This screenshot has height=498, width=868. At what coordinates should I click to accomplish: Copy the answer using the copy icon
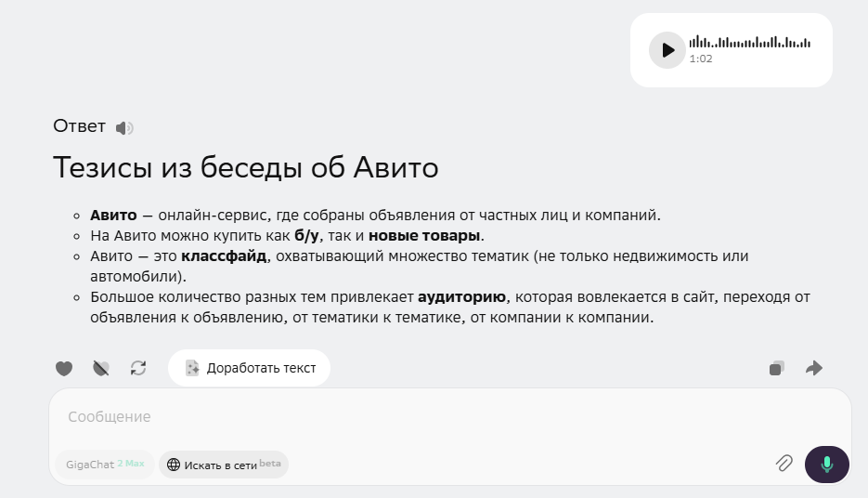[x=777, y=369]
